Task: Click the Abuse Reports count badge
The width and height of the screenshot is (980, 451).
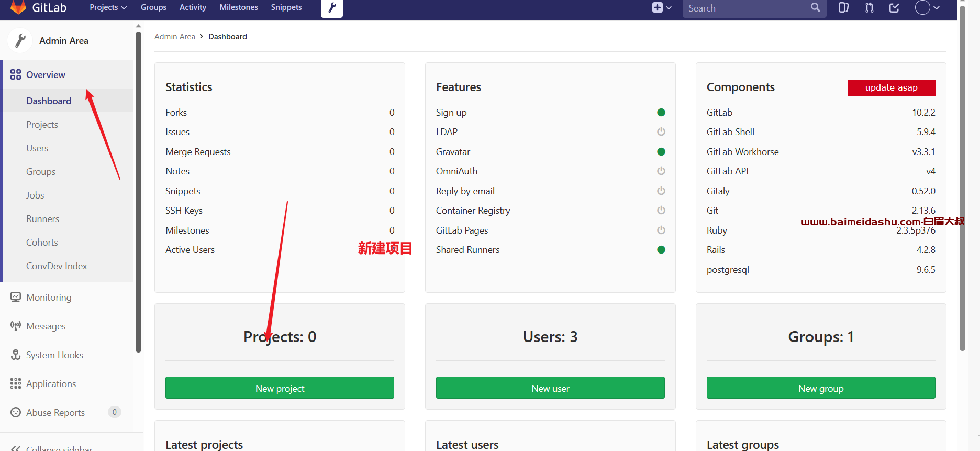Action: coord(115,412)
